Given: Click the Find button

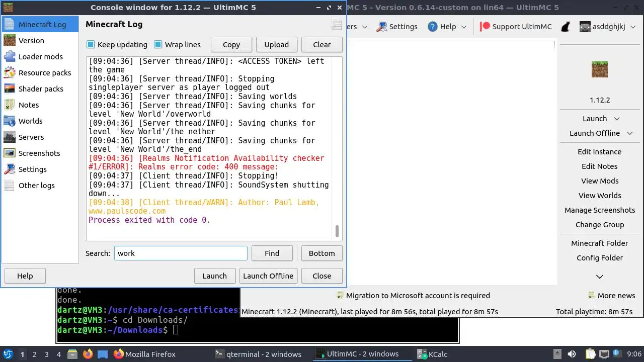Looking at the screenshot, I should (x=272, y=253).
